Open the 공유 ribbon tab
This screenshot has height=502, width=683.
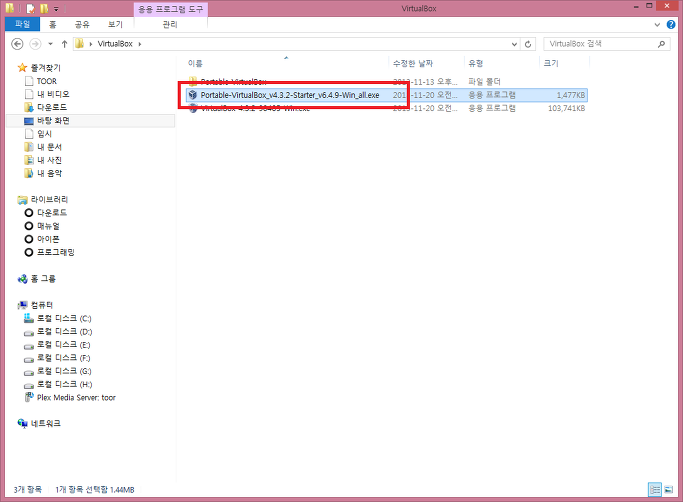pos(82,24)
